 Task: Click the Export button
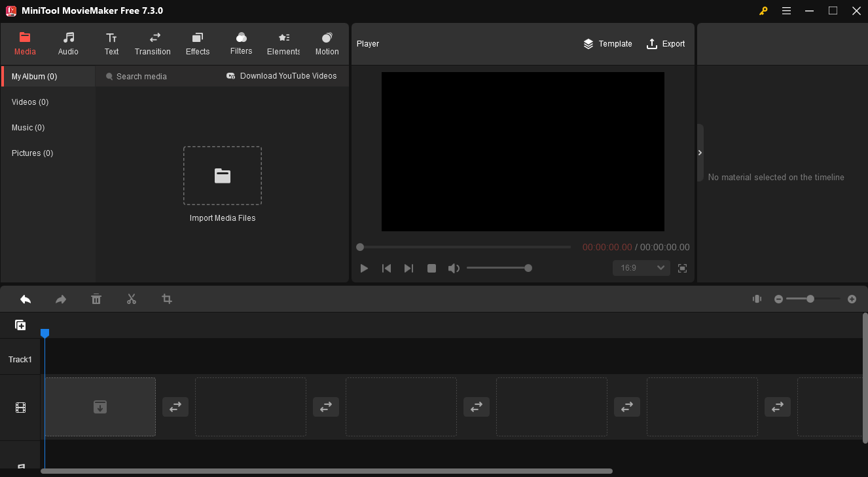coord(666,43)
